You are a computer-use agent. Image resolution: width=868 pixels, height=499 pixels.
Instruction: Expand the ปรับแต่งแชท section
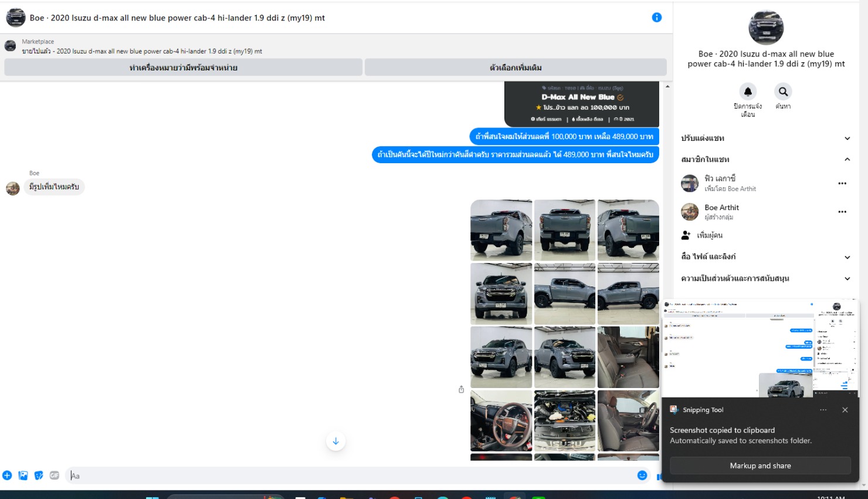[x=847, y=139]
